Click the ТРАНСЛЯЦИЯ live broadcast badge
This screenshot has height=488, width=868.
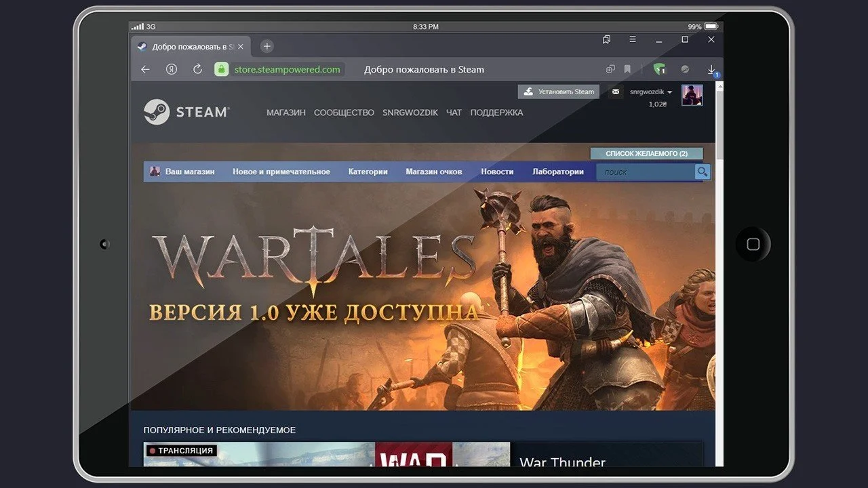click(180, 451)
